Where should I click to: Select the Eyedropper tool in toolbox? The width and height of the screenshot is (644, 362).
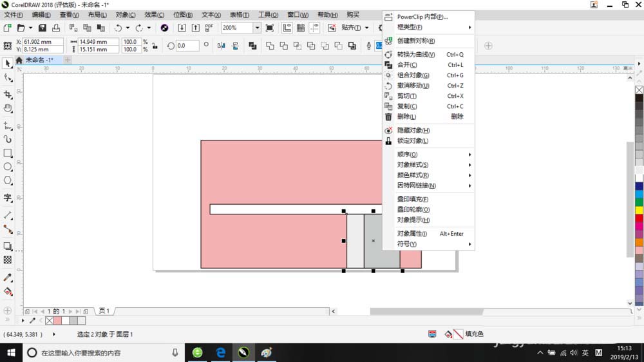click(x=8, y=278)
